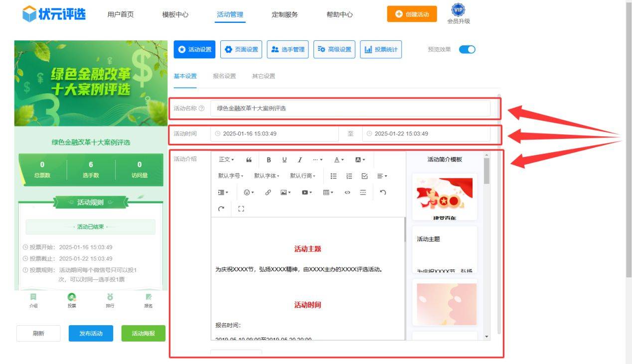This screenshot has height=364, width=632.
Task: Open the emoji picker in the editor
Action: (x=247, y=192)
